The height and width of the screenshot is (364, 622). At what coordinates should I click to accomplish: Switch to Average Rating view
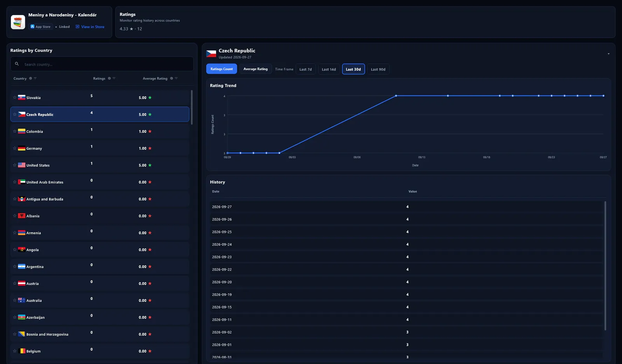(255, 69)
